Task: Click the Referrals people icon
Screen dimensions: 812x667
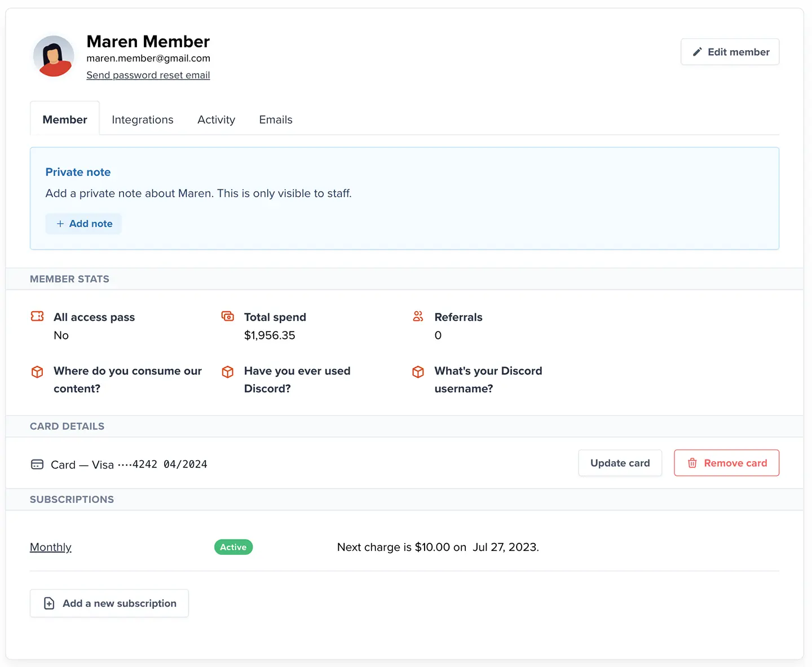Action: click(x=418, y=316)
